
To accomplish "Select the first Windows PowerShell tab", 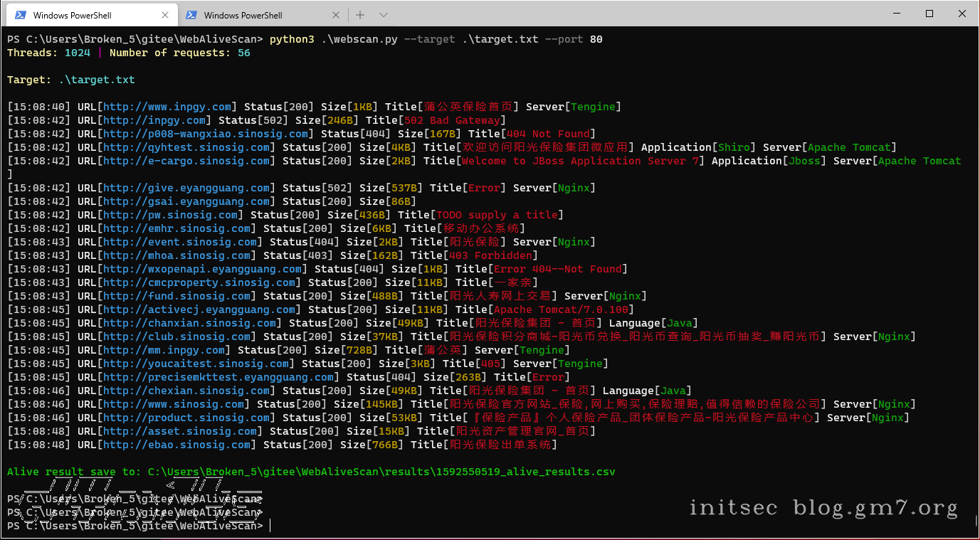I will 73,15.
